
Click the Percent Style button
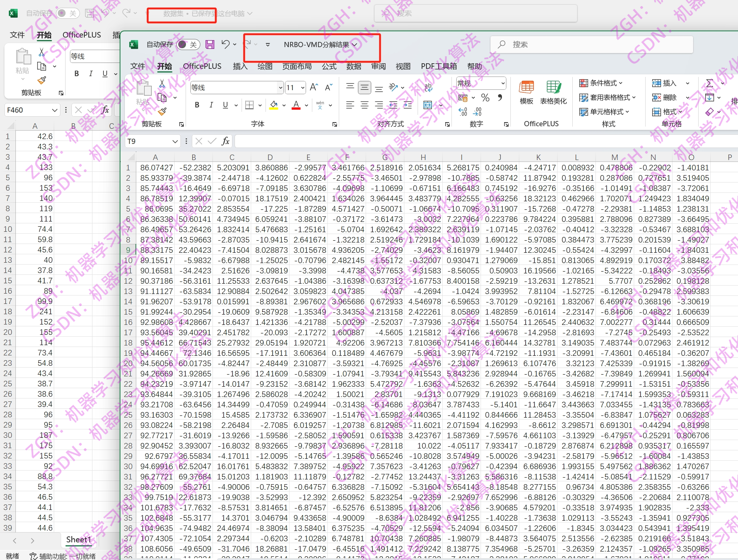(485, 98)
